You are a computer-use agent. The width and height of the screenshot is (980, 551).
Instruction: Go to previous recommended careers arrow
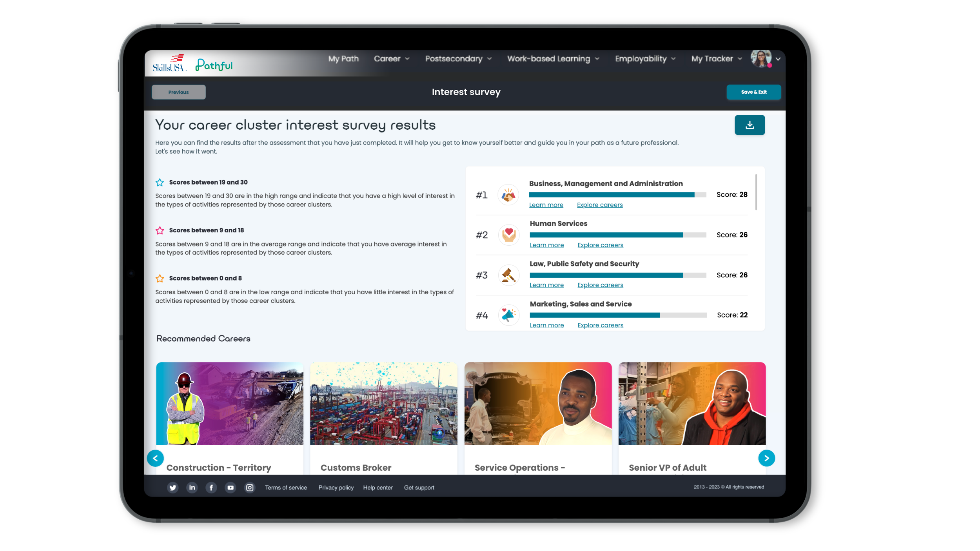point(155,458)
